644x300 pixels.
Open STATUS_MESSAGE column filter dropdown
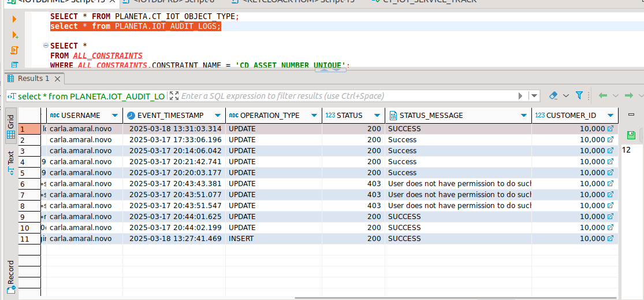pyautogui.click(x=524, y=116)
